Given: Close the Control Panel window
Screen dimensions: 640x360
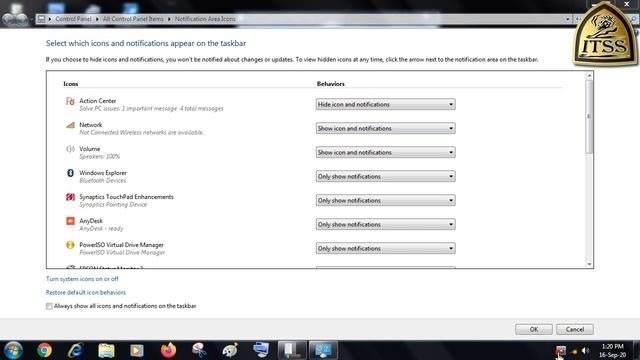Looking at the screenshot, I should click(627, 4).
